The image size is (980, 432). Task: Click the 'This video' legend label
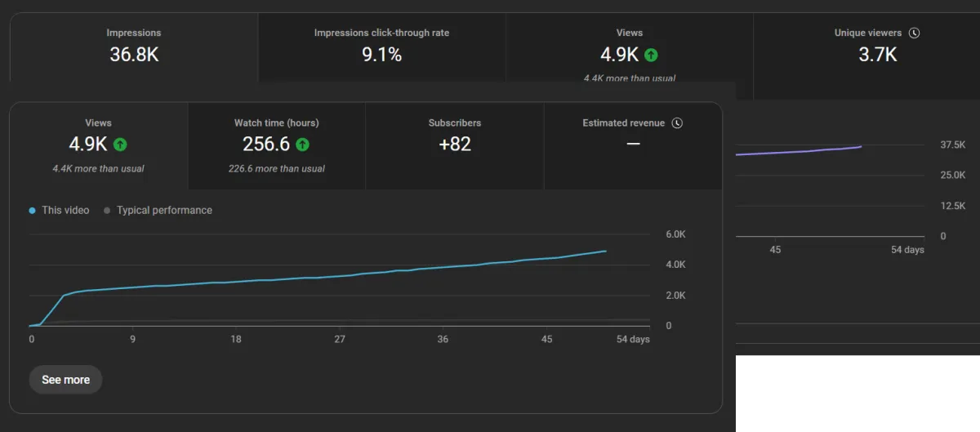(x=65, y=211)
